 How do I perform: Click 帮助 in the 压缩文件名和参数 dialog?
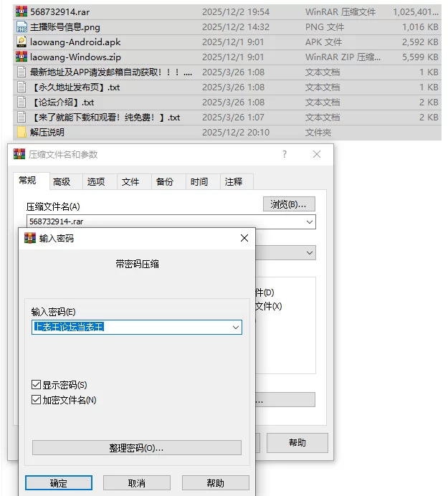click(297, 442)
